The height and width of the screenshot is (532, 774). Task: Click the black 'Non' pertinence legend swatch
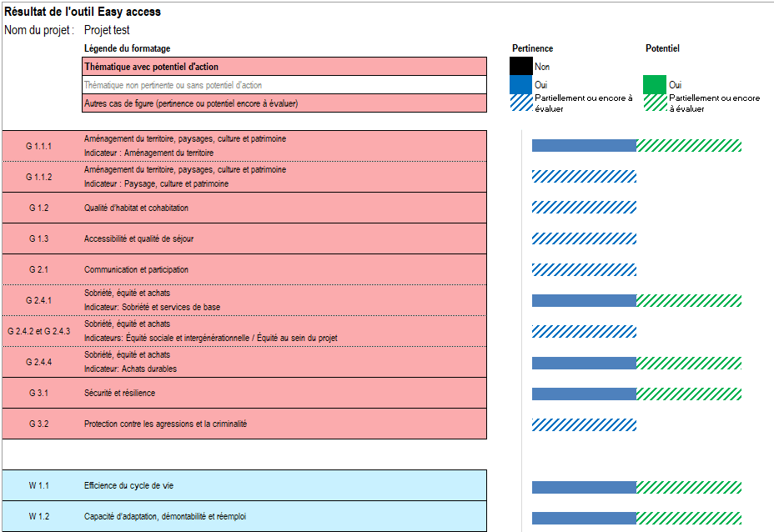[521, 66]
